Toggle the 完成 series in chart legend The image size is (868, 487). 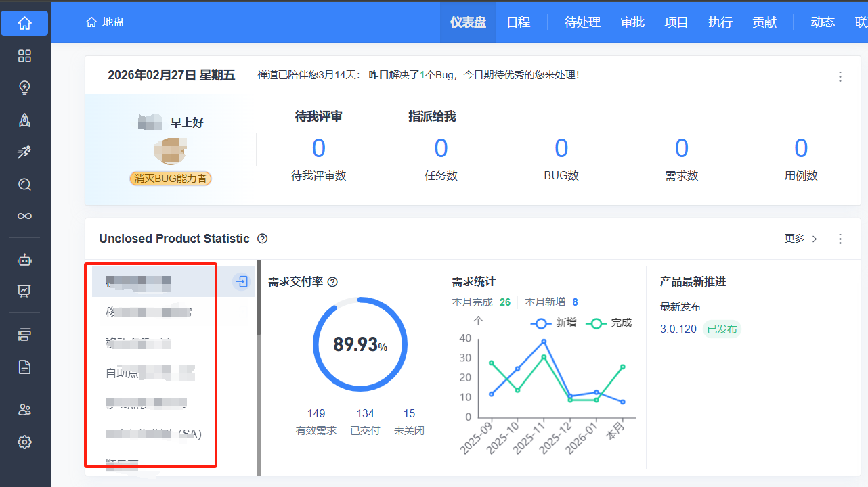pos(609,323)
